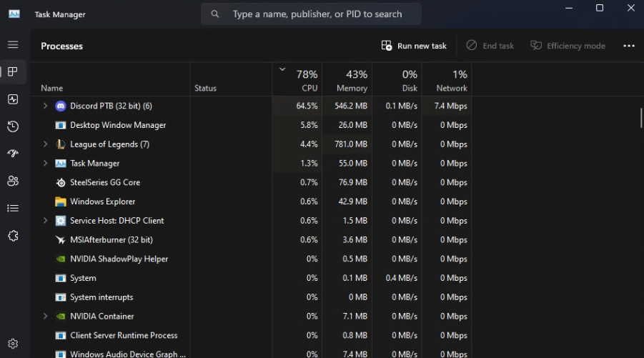
Task: Click the Efficiency mode button
Action: [x=568, y=46]
